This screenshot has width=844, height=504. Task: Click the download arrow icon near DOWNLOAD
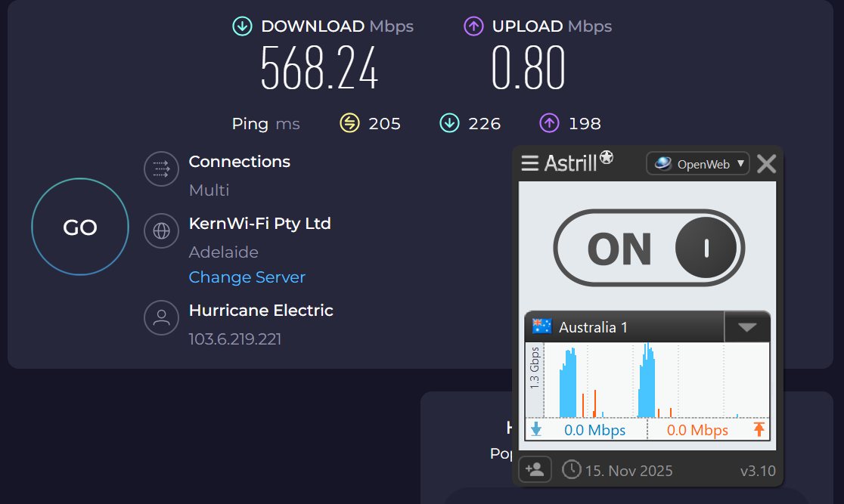(x=242, y=26)
